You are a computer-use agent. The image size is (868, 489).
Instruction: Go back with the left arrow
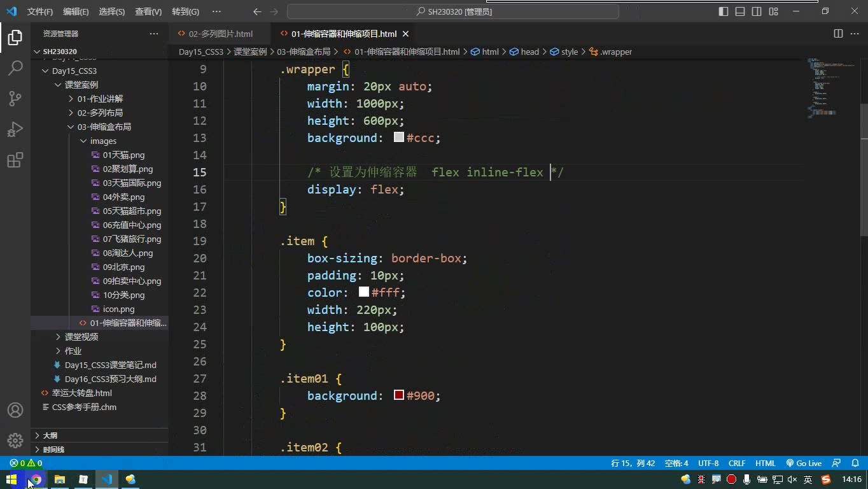coord(257,11)
